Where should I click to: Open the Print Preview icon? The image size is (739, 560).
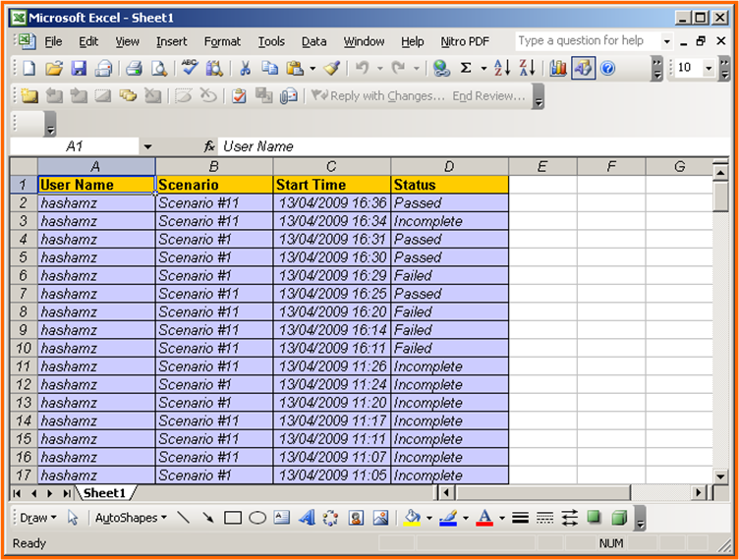pos(160,68)
